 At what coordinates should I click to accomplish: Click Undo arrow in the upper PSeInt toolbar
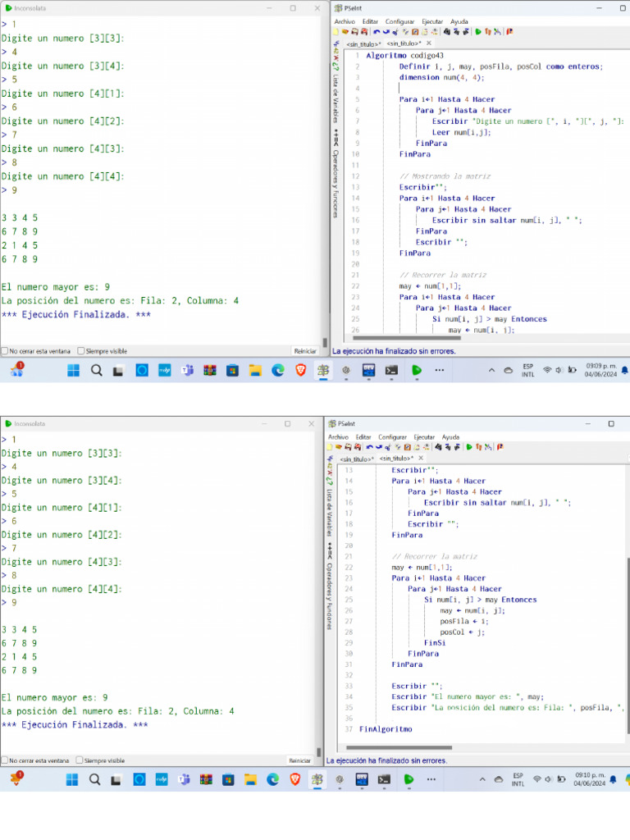point(376,32)
